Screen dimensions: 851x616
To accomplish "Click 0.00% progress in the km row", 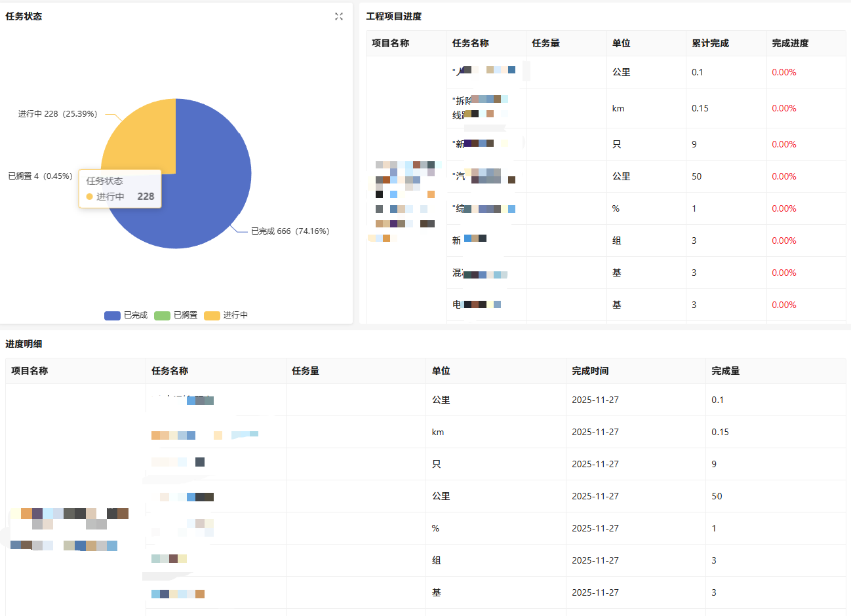I will point(784,109).
